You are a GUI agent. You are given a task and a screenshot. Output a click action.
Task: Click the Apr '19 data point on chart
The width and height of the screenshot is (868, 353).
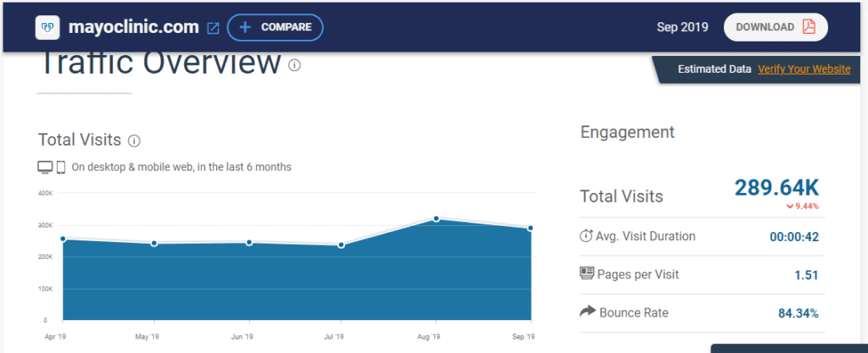coord(63,239)
